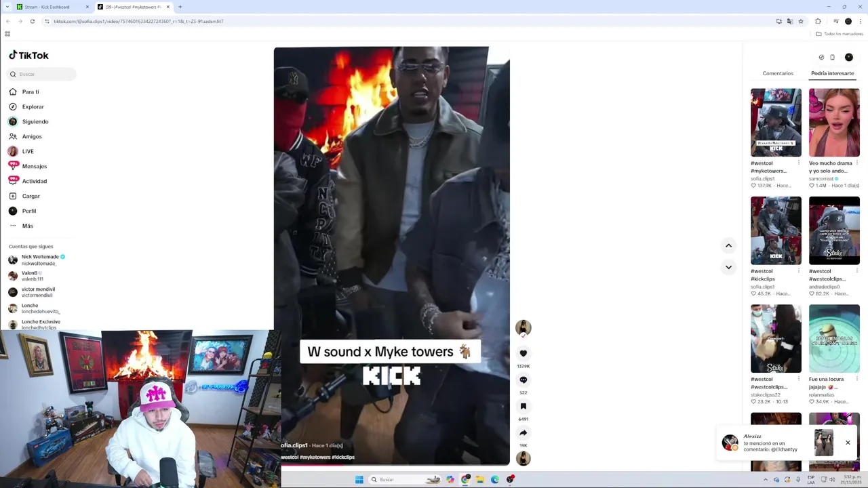The image size is (868, 488).
Task: Open #westcol #westcolclips andradeclips0 thumbnail
Action: 834,230
